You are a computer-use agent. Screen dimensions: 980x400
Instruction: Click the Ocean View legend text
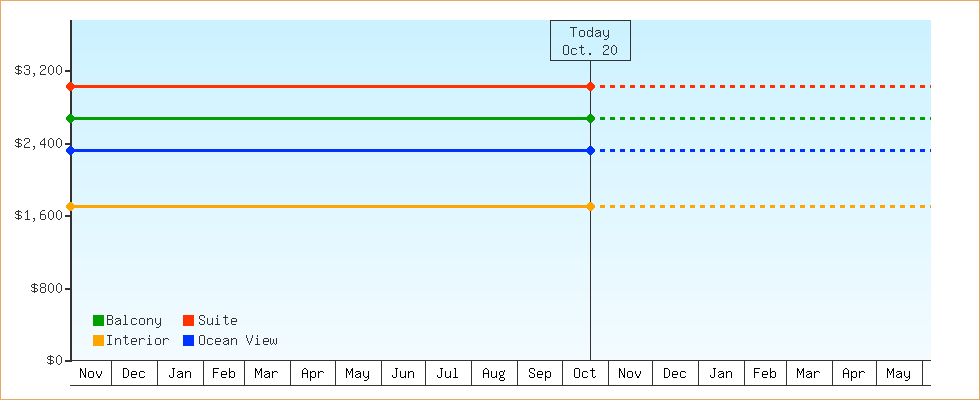(x=237, y=341)
